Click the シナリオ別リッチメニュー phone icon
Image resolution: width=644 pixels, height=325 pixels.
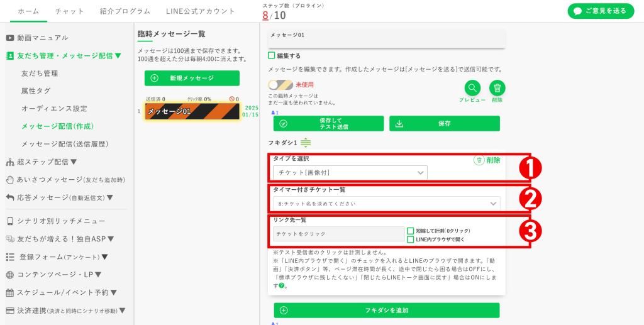tap(10, 221)
